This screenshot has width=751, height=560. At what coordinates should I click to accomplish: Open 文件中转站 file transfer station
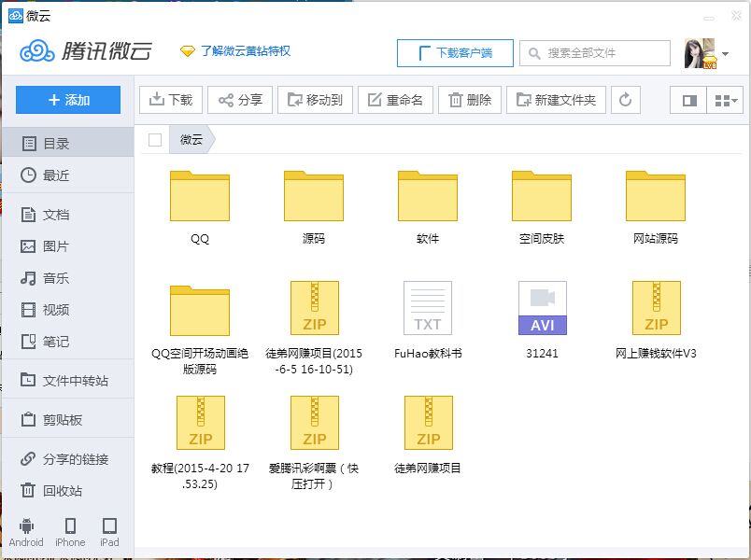67,381
